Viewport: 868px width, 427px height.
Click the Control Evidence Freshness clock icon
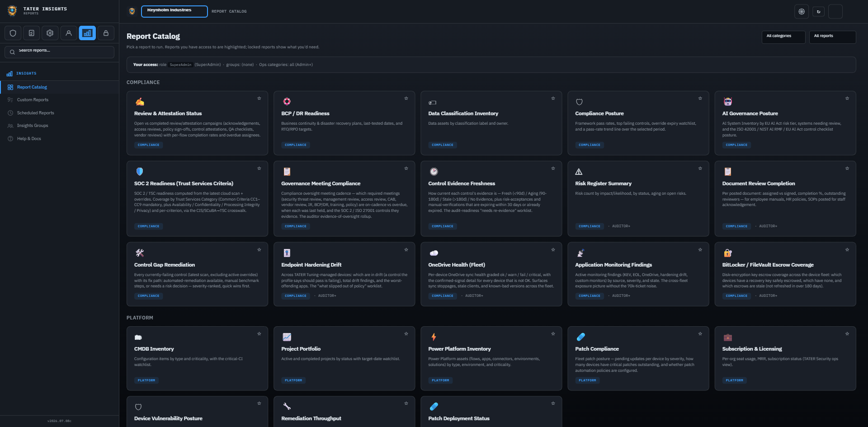[x=434, y=172]
